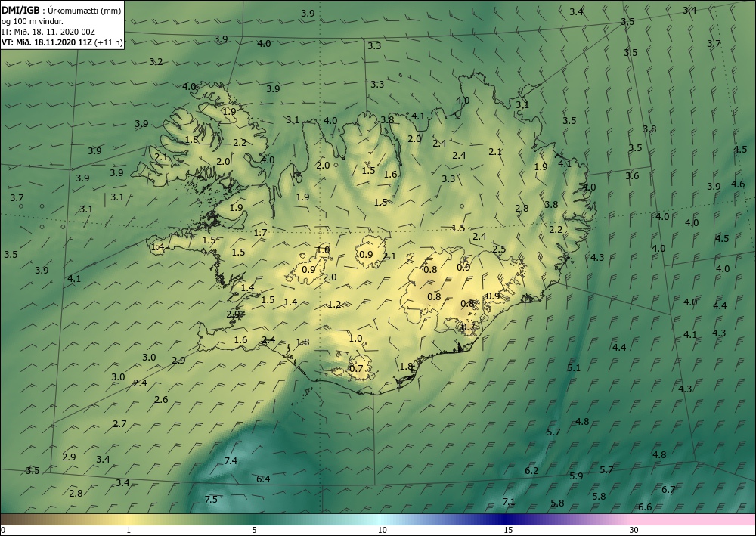Click the map value "7.1"
Viewport: 756px width, 536px height.
click(x=509, y=502)
